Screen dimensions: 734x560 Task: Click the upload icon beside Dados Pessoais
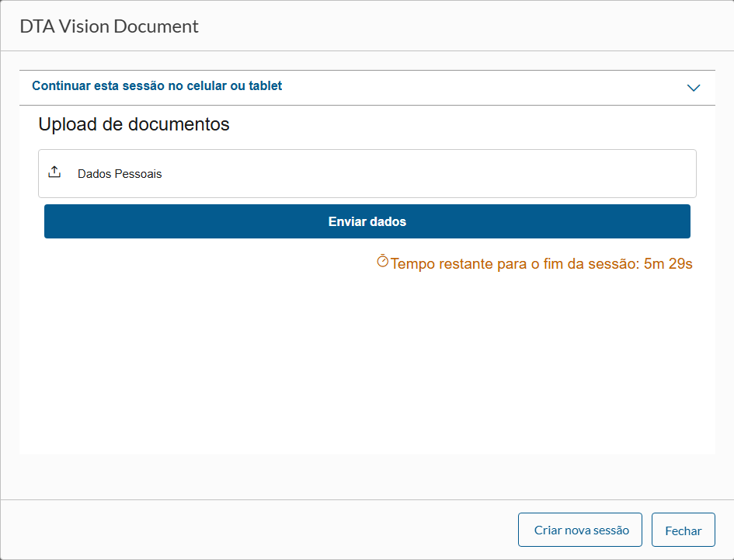(54, 172)
